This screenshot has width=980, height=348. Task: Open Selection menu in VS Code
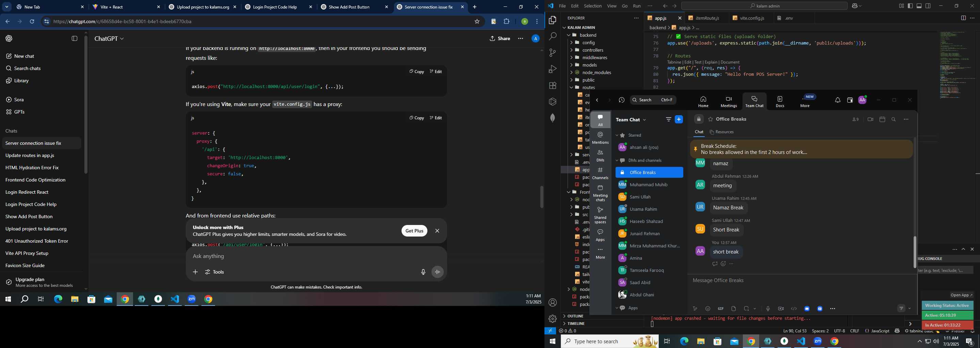(593, 6)
